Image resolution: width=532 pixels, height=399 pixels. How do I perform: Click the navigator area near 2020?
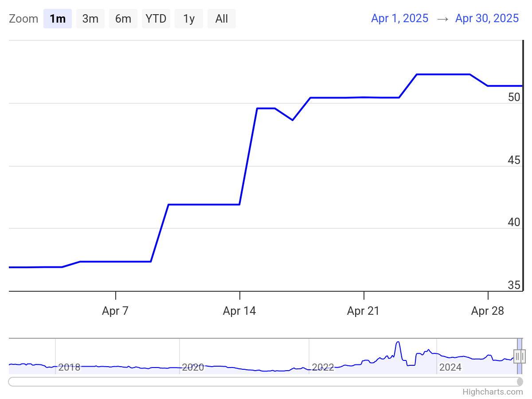pyautogui.click(x=193, y=367)
